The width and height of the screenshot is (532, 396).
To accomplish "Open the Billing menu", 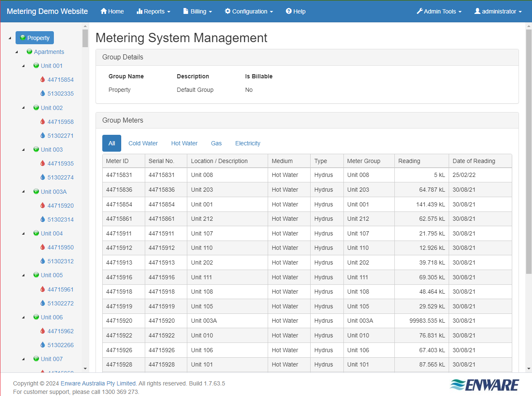I will pos(197,11).
